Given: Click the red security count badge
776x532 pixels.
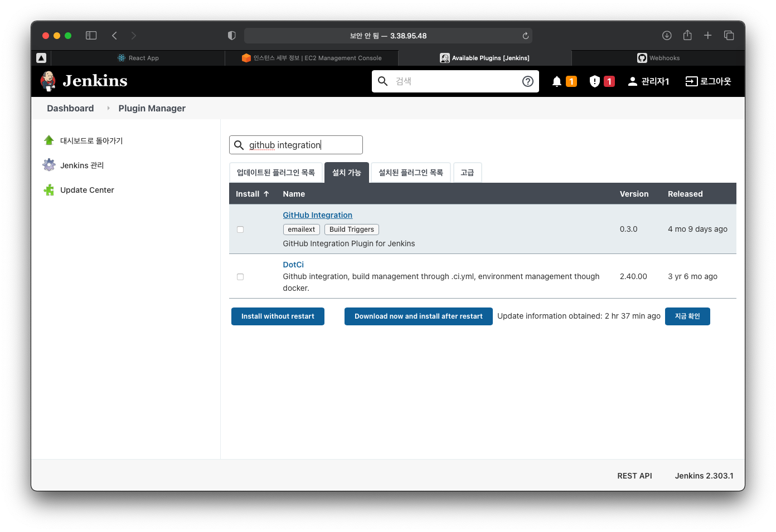Looking at the screenshot, I should tap(609, 81).
